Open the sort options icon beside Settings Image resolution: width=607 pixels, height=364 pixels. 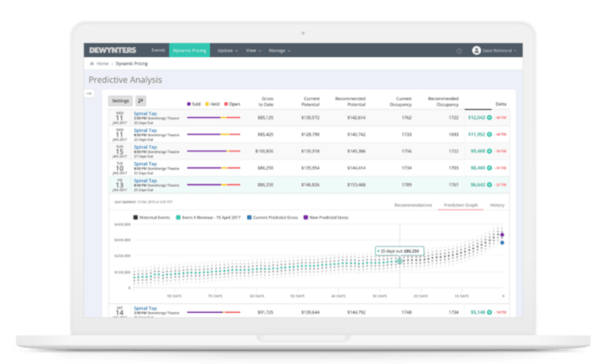139,100
